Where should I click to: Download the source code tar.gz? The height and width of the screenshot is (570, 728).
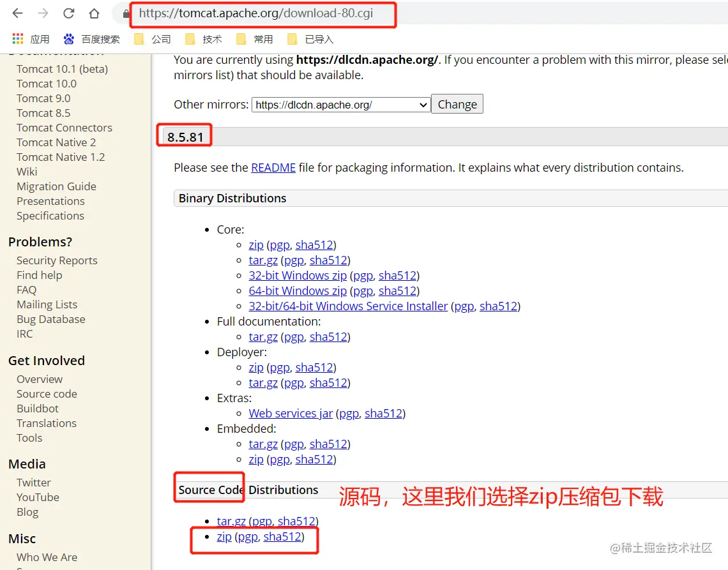pos(231,521)
